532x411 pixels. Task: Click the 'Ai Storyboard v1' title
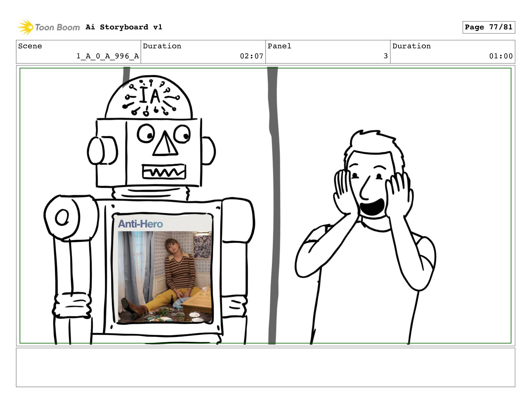[124, 27]
